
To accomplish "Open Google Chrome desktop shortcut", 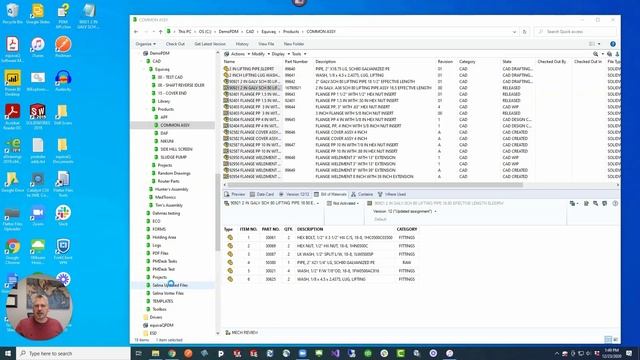I will point(13,252).
